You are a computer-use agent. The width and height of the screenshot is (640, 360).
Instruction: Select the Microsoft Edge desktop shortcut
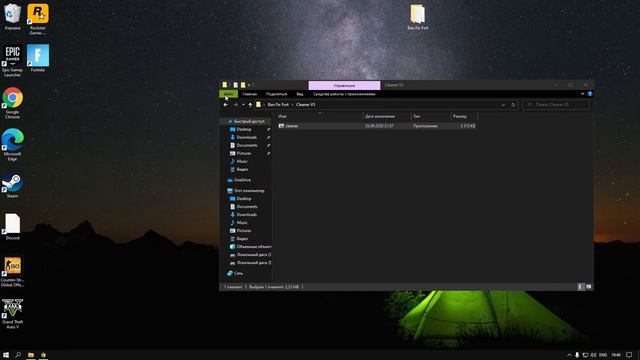pyautogui.click(x=12, y=144)
